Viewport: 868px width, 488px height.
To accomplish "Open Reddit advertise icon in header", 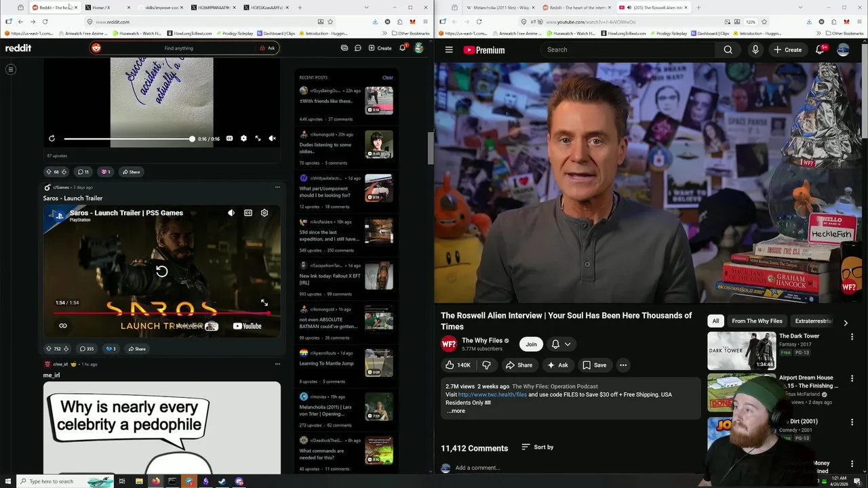I will (x=344, y=48).
